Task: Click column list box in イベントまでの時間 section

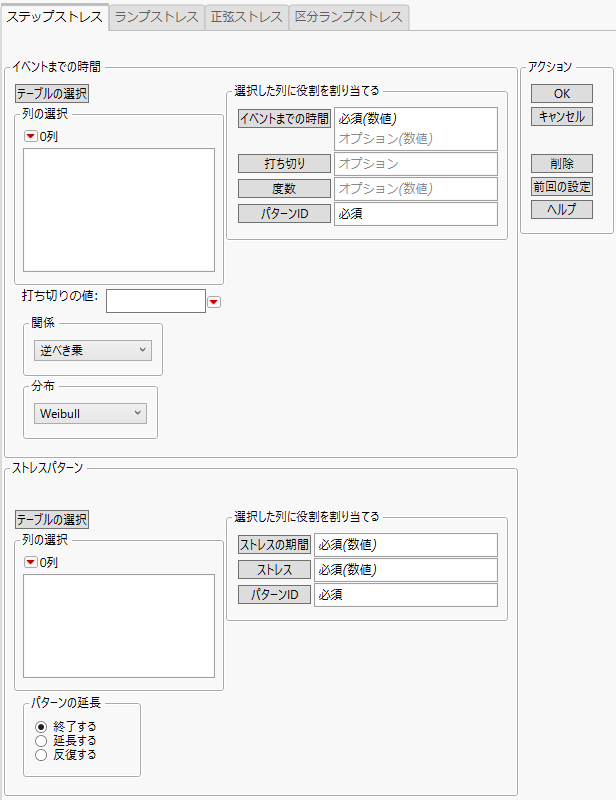Action: 119,210
